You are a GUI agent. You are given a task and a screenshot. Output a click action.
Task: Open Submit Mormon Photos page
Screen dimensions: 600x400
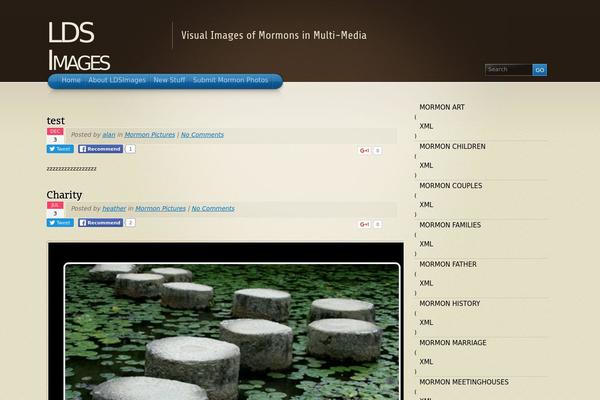[230, 80]
